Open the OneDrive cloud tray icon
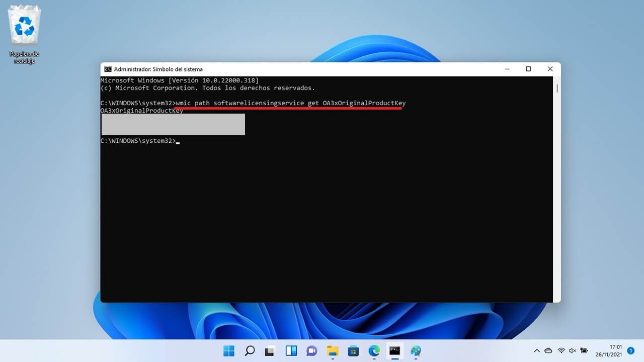The image size is (644, 362). coord(548,350)
